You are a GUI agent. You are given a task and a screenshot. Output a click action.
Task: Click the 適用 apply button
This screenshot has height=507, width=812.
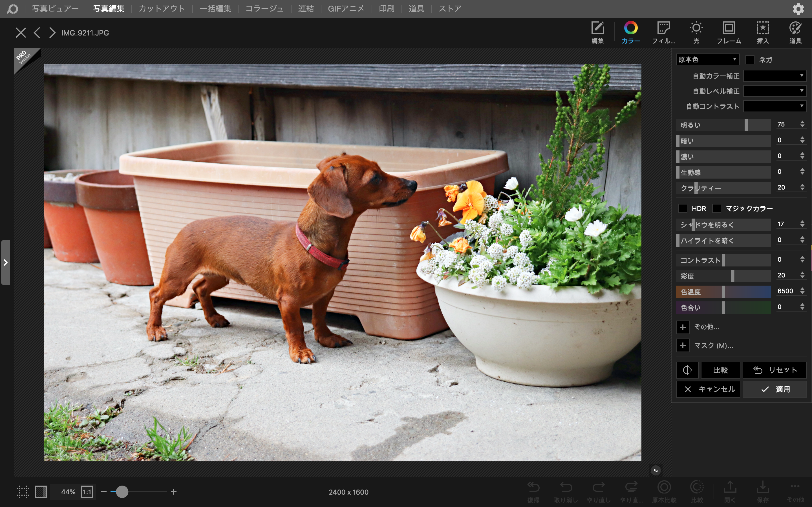coord(775,389)
